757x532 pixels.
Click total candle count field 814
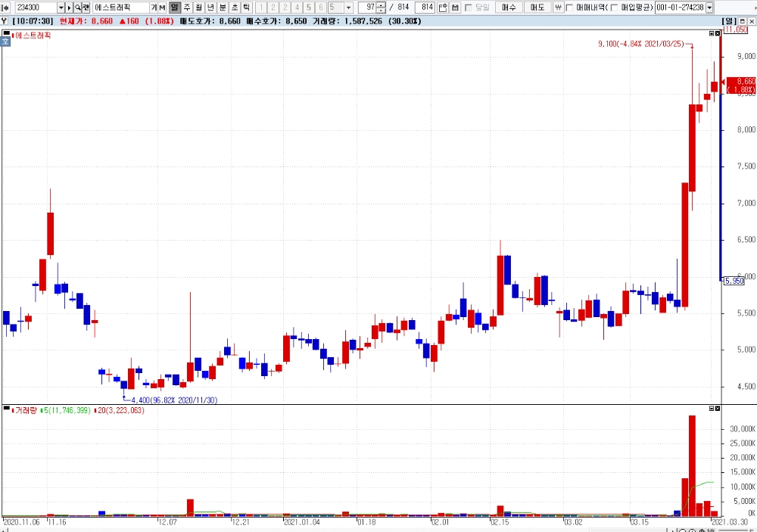point(425,8)
